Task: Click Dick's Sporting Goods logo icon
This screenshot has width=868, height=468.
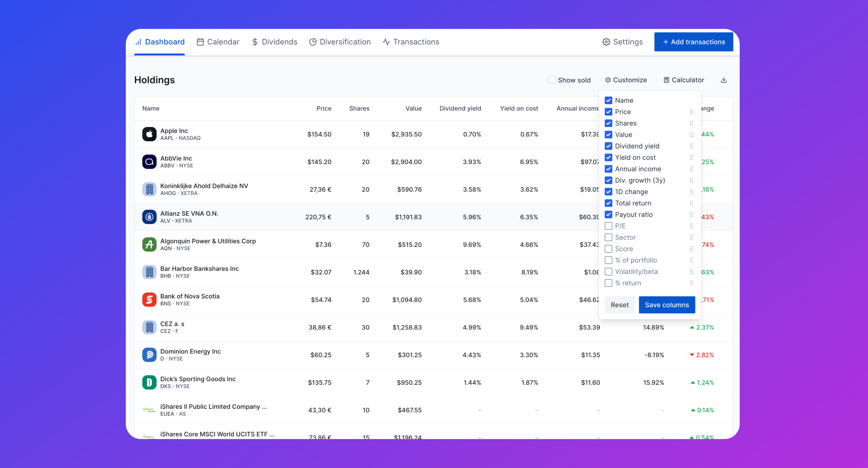Action: tap(149, 382)
